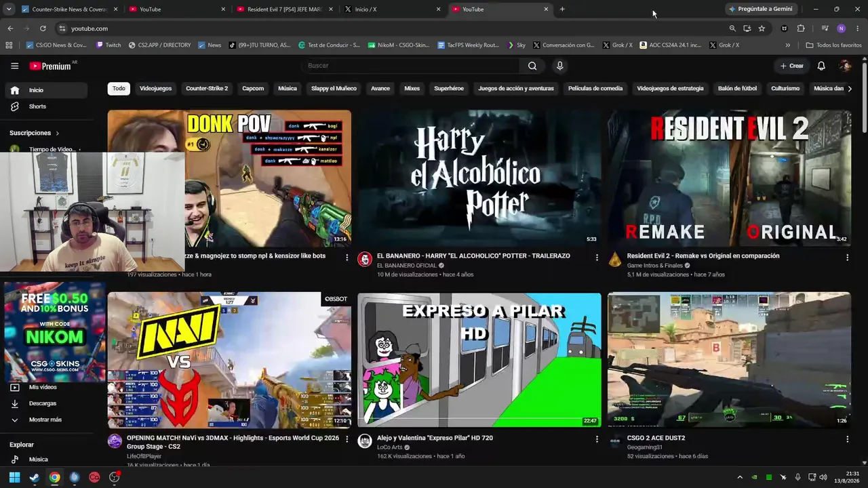This screenshot has width=868, height=488.
Task: Open YouTube notifications bell
Action: click(x=821, y=66)
